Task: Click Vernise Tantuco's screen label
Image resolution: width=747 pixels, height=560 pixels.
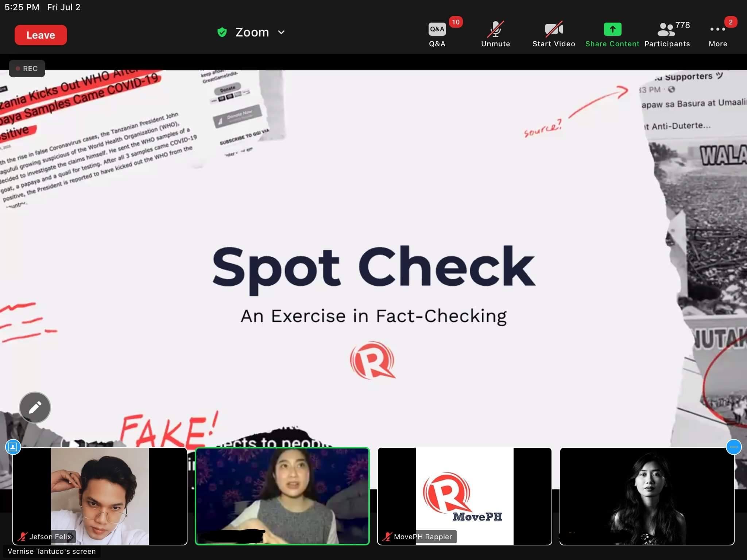Action: [51, 551]
